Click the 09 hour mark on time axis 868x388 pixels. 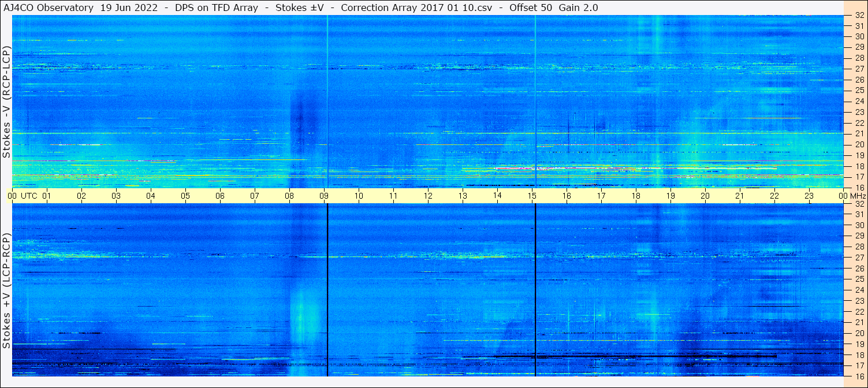324,196
